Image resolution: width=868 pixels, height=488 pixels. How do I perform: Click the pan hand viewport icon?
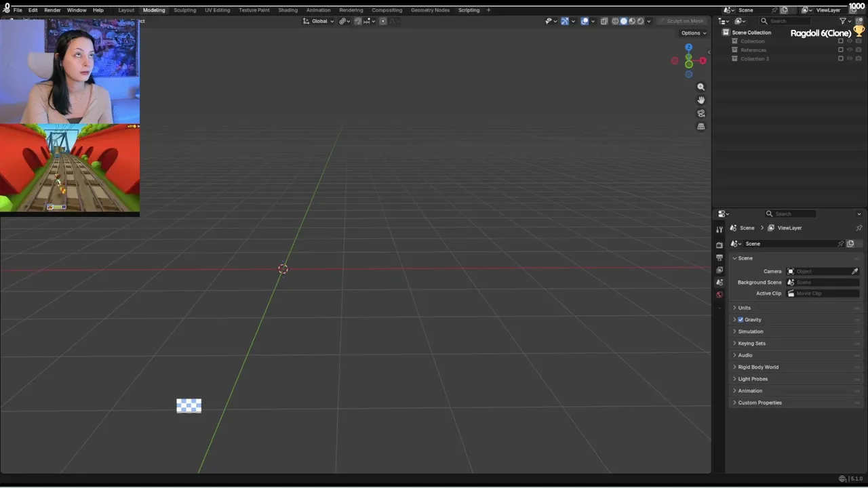click(701, 100)
